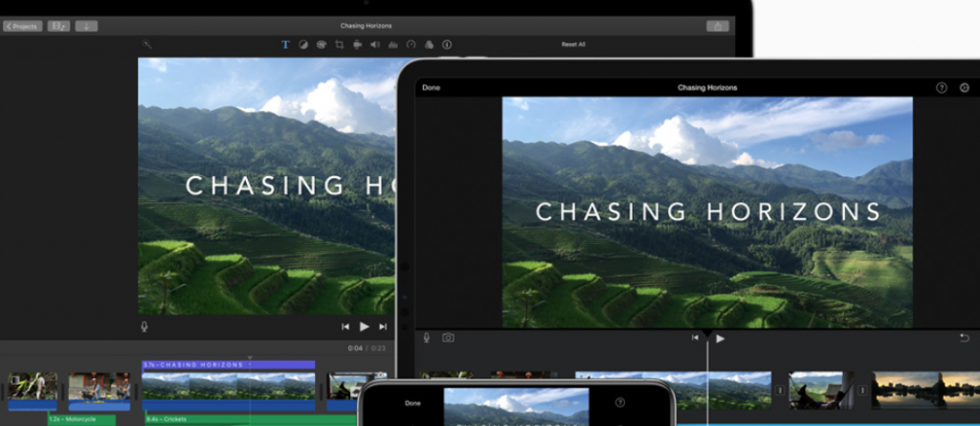Open the Share button on Mac iMovie
The width and height of the screenshot is (980, 426).
[x=718, y=26]
